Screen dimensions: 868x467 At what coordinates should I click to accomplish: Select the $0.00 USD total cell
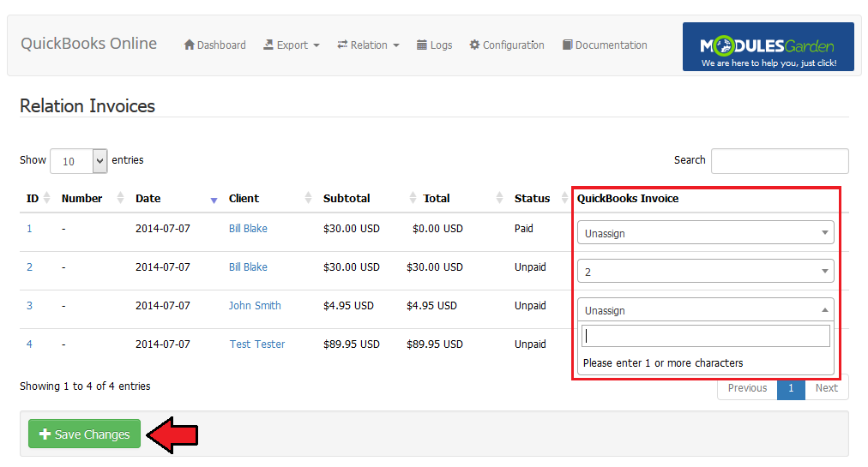tap(437, 229)
